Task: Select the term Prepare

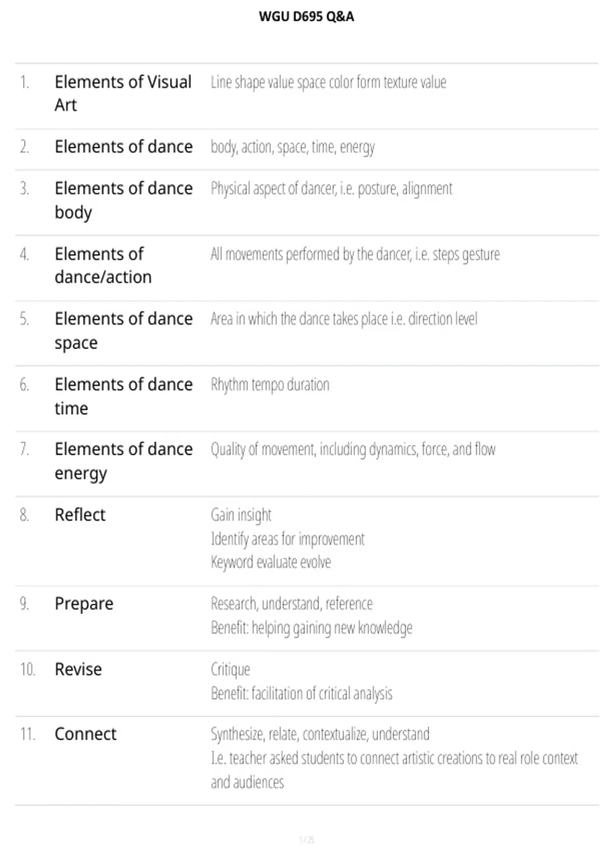Action: [x=84, y=604]
